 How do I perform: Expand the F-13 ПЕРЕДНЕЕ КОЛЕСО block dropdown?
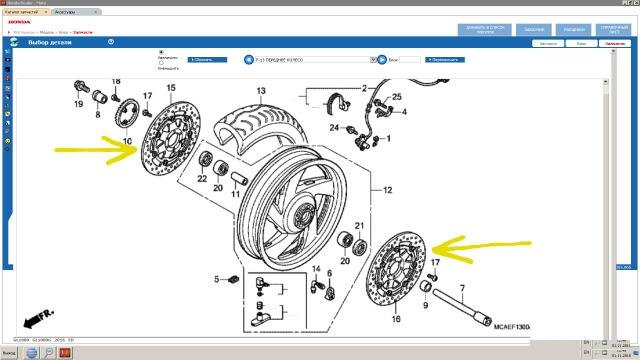[x=373, y=60]
